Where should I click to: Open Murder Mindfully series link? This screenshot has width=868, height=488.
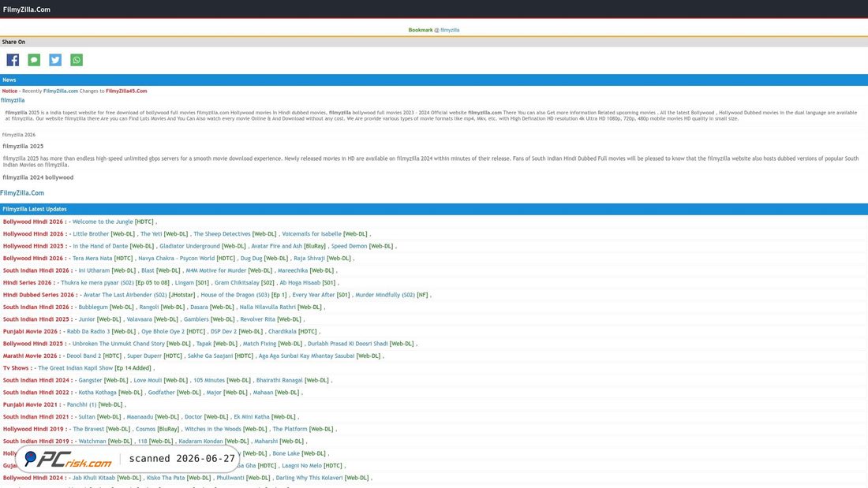click(x=385, y=295)
